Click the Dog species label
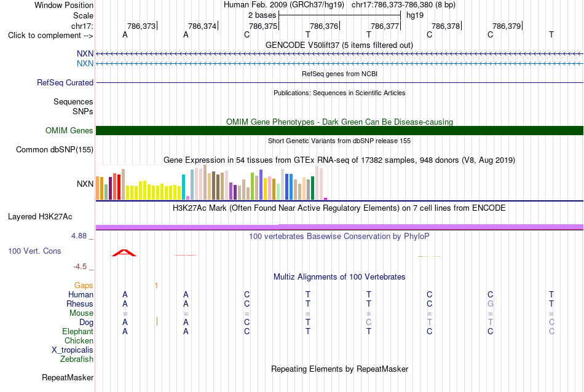 click(86, 323)
